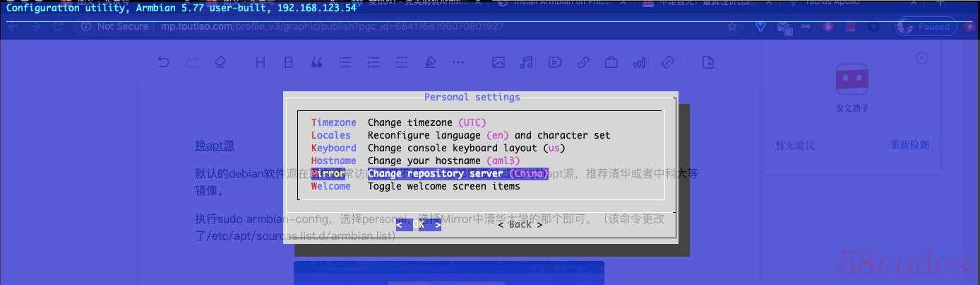The width and height of the screenshot is (980, 285).
Task: Click the browser back arrow
Action: (13, 26)
